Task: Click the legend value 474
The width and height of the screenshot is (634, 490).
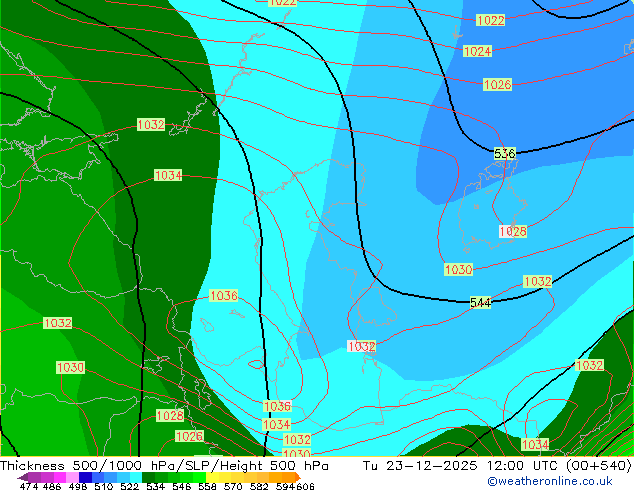Action: point(29,486)
